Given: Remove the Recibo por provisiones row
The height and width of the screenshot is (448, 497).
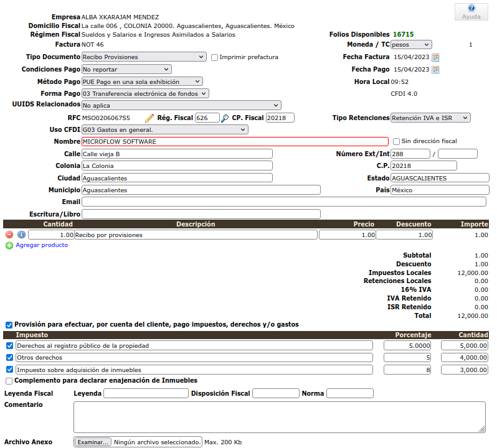Looking at the screenshot, I should click(9, 235).
